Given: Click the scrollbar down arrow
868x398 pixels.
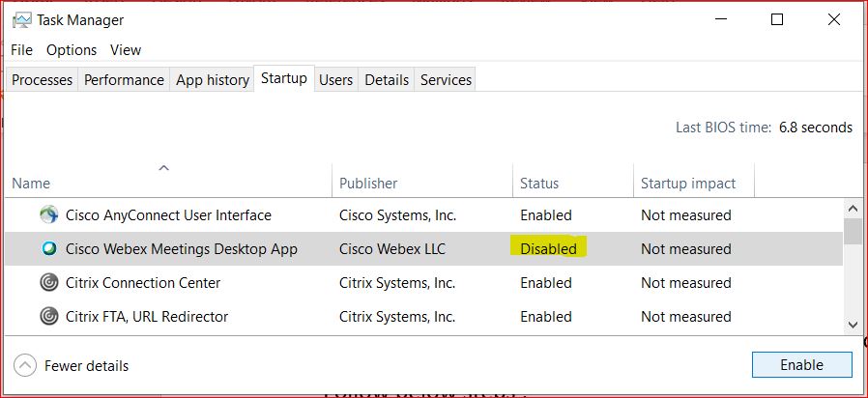Looking at the screenshot, I should [853, 325].
